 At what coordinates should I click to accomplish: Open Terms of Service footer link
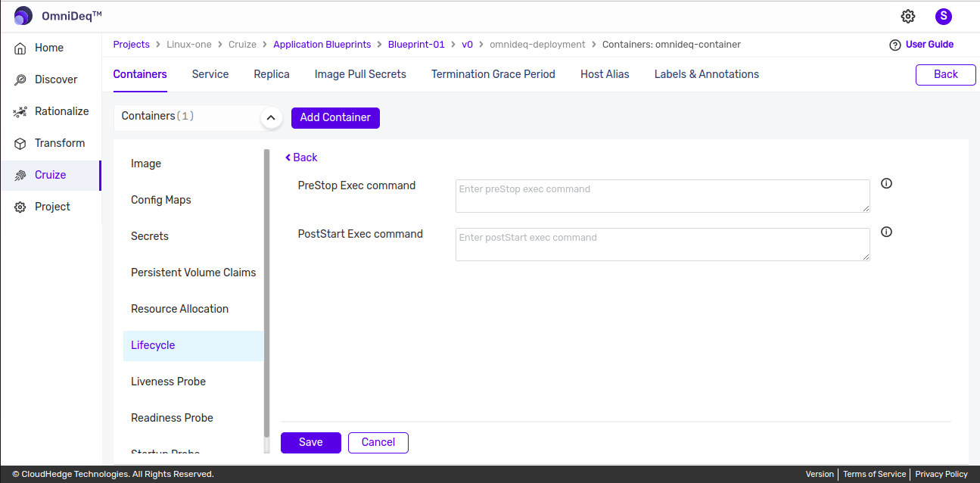click(874, 474)
